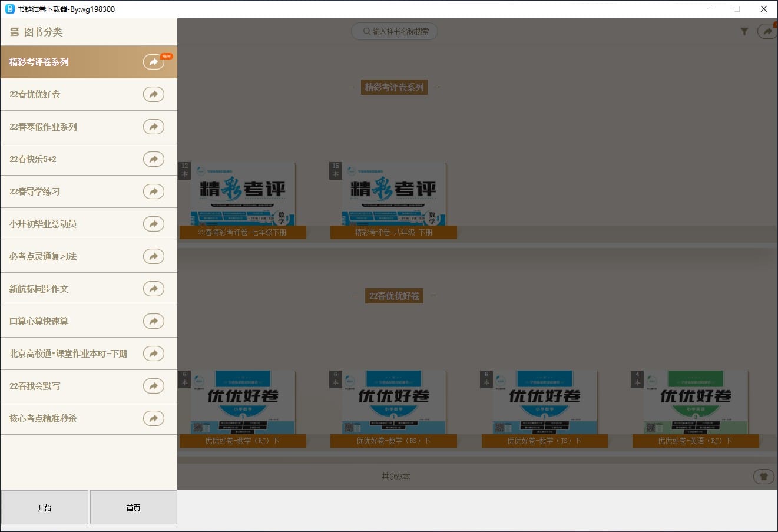Click the 图书分类 header icon
The image size is (778, 532).
(15, 32)
